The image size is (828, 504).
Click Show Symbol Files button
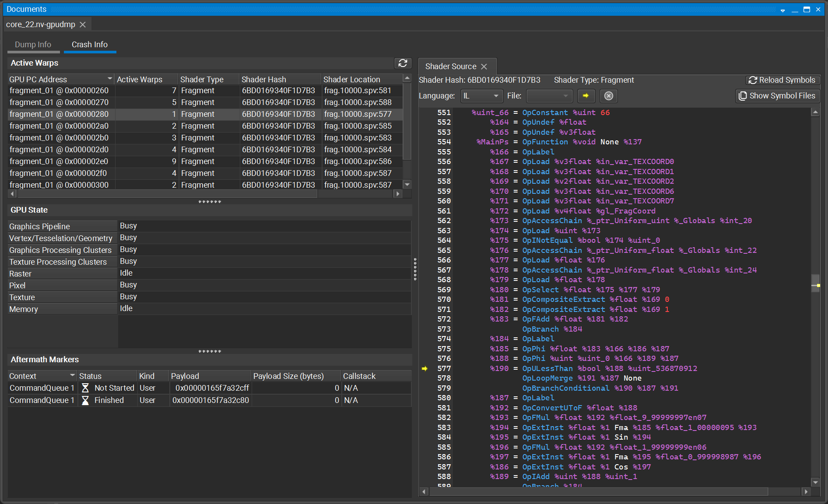pos(777,96)
